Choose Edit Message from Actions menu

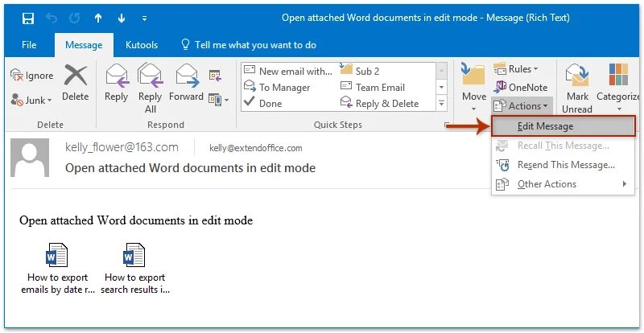pyautogui.click(x=563, y=126)
